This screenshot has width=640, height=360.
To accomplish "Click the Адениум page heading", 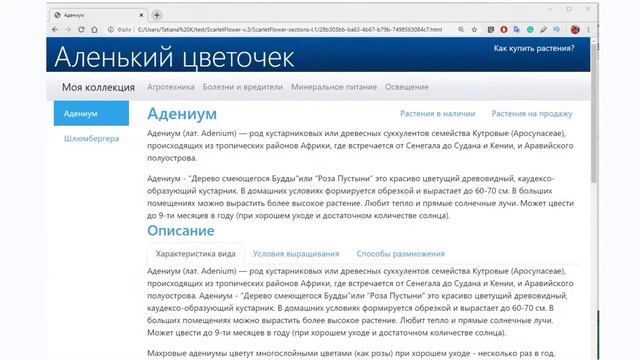I will tap(182, 113).
